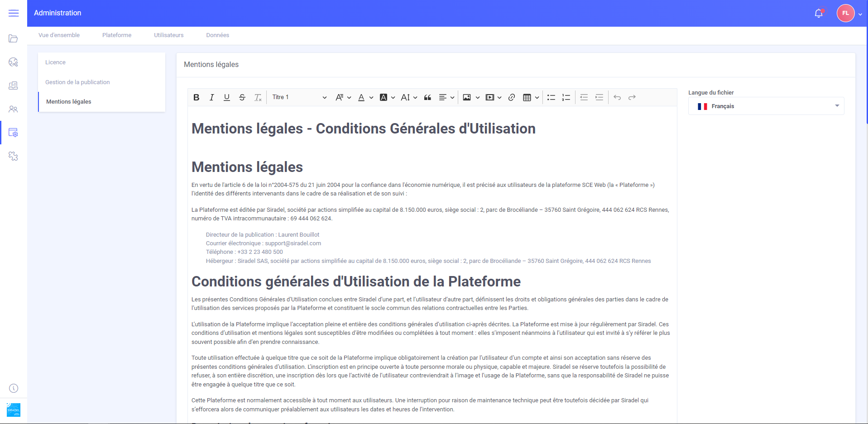This screenshot has width=868, height=424.
Task: Click the 'Mentions légales' editor subheading
Action: [247, 167]
